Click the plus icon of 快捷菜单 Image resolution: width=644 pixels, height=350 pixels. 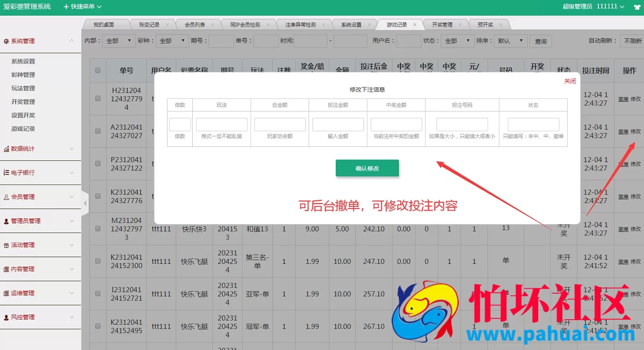tap(66, 7)
